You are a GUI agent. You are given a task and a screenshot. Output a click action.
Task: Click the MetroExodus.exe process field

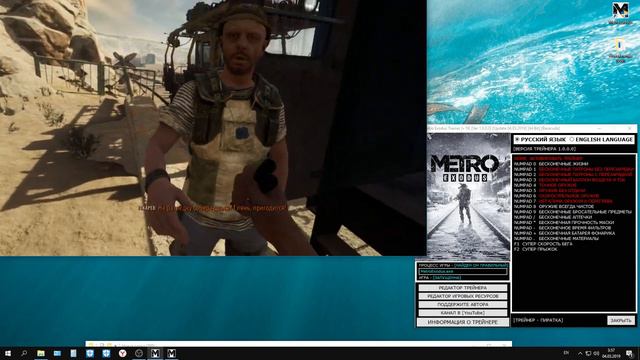pos(463,271)
